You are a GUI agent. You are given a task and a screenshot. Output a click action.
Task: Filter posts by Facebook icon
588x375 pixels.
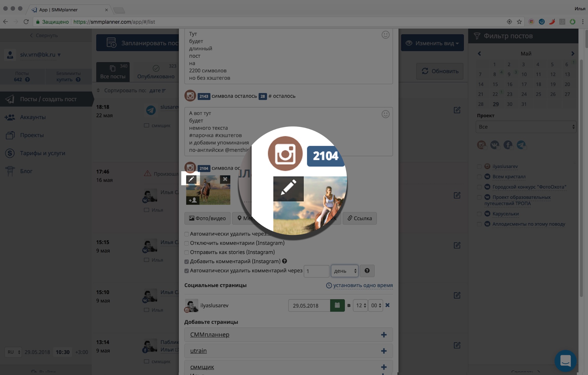click(x=508, y=145)
